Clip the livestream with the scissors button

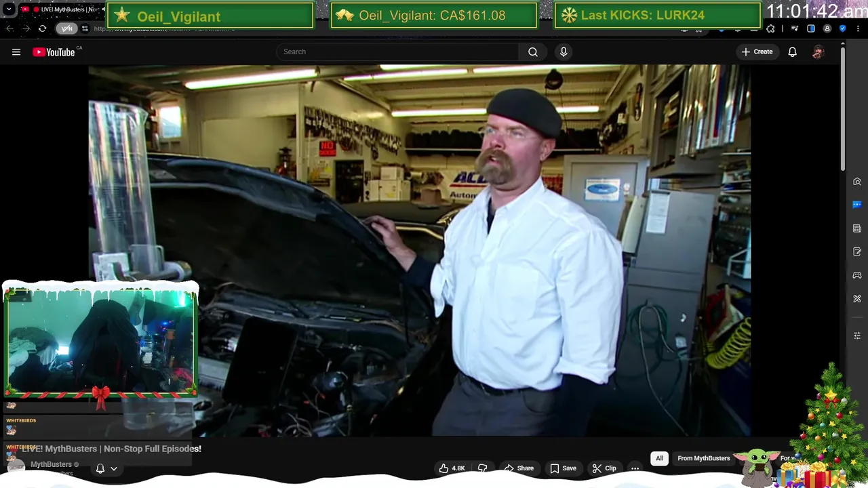[604, 468]
